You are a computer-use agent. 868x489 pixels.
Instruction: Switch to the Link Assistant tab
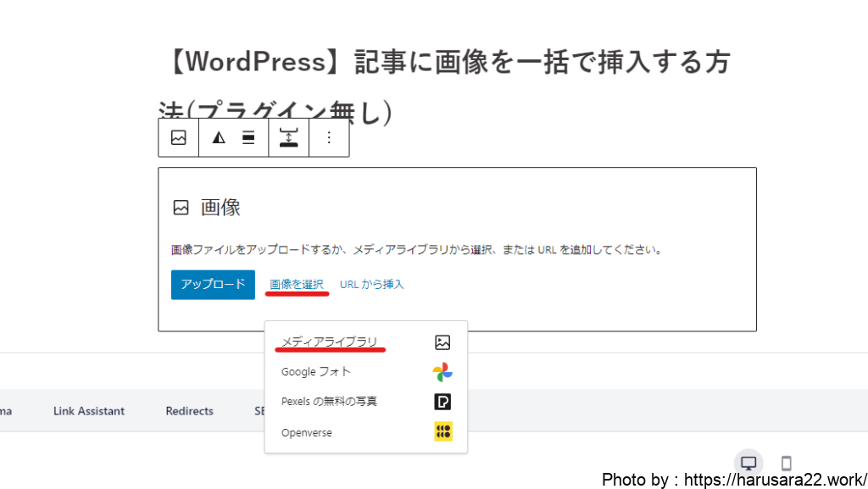(x=89, y=411)
